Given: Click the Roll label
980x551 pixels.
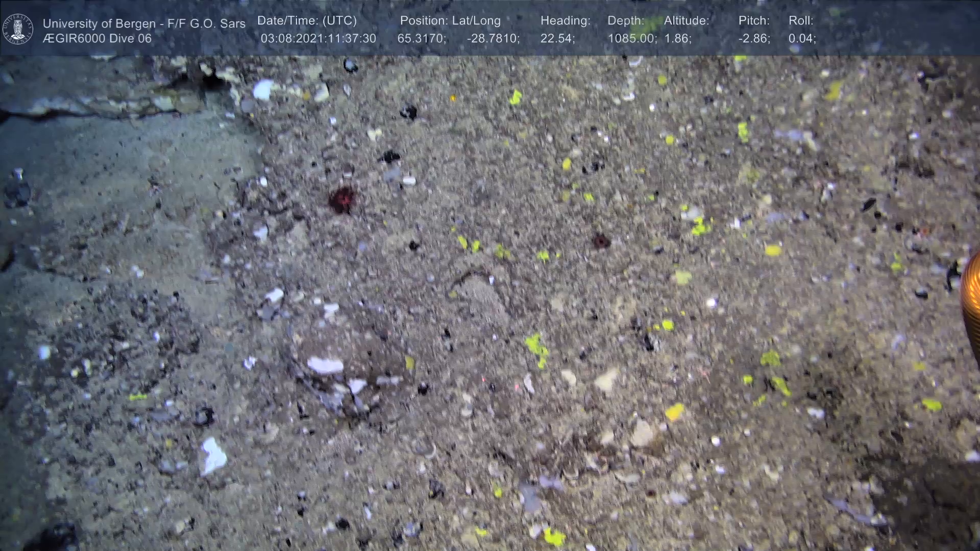Looking at the screenshot, I should click(801, 21).
